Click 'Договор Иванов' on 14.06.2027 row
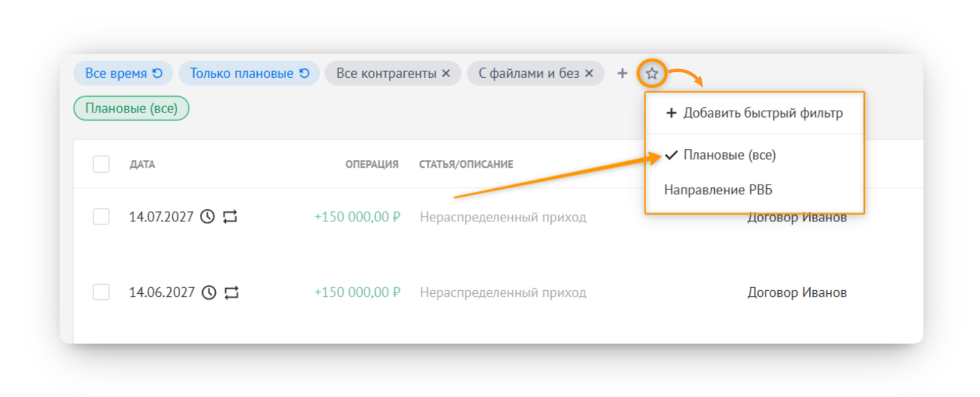980x397 pixels. pyautogui.click(x=797, y=292)
